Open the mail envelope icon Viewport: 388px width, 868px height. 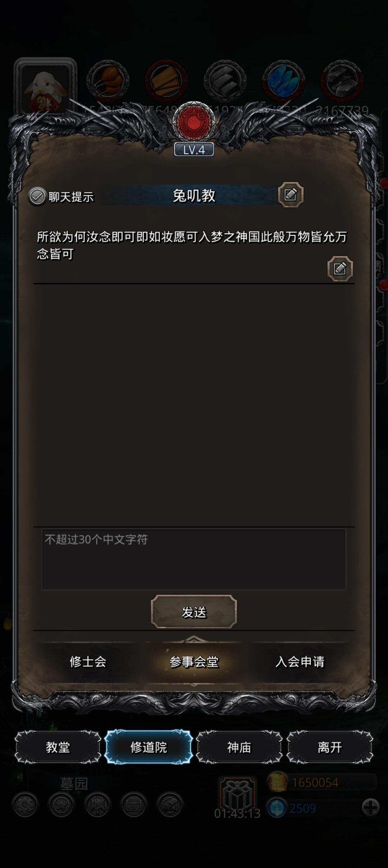coord(134,805)
